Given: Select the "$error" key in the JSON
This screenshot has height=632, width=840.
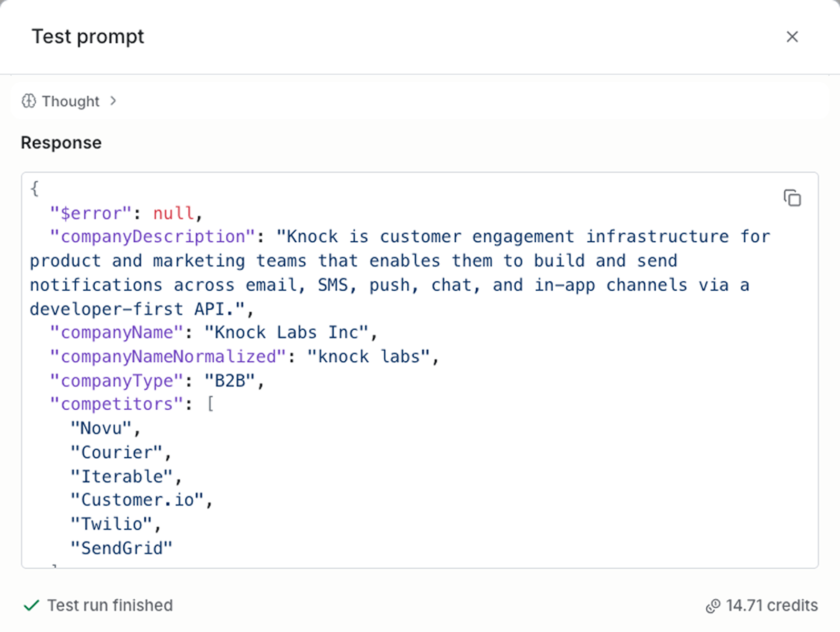Looking at the screenshot, I should coord(90,213).
